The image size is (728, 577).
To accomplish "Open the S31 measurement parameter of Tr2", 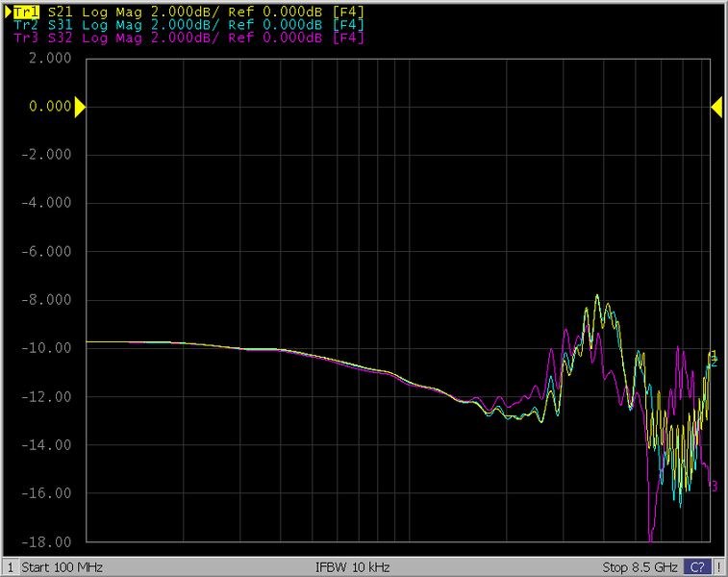I will (x=61, y=24).
